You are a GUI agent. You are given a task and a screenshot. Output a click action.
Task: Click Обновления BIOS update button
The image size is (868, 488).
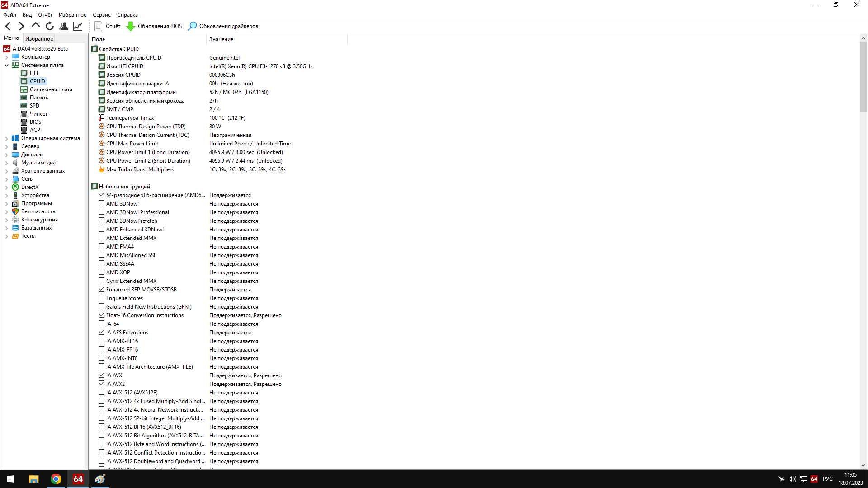[x=154, y=26]
